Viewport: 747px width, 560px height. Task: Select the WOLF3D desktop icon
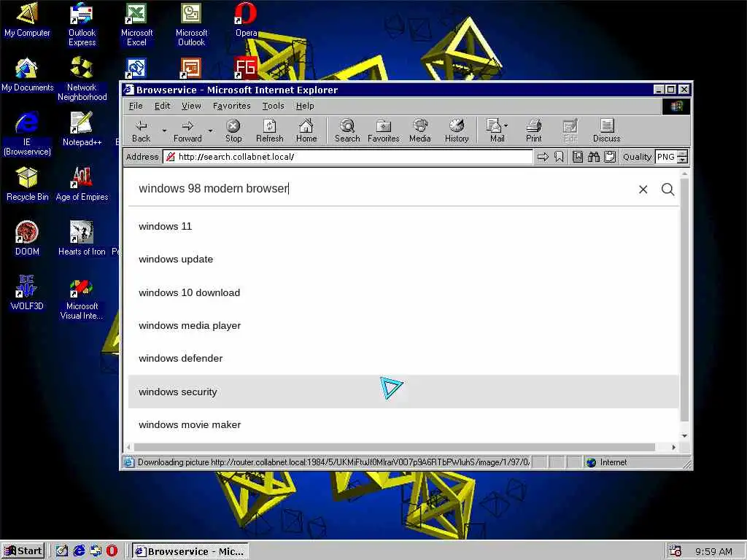coord(27,292)
